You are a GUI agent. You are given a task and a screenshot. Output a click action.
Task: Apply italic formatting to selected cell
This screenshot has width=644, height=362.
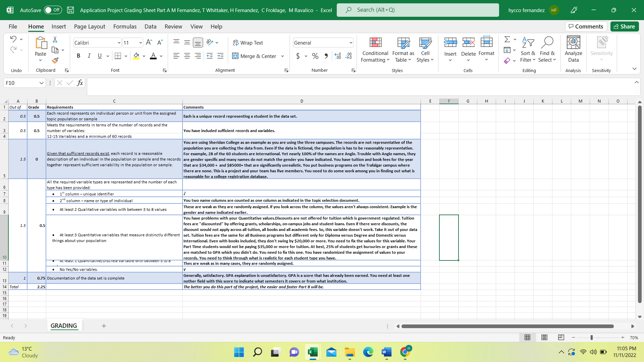tap(89, 56)
